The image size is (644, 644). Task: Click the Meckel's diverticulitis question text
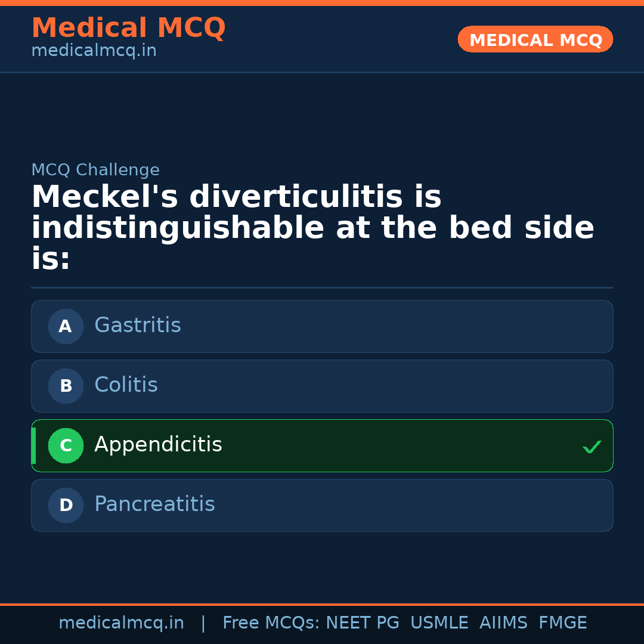coord(312,228)
